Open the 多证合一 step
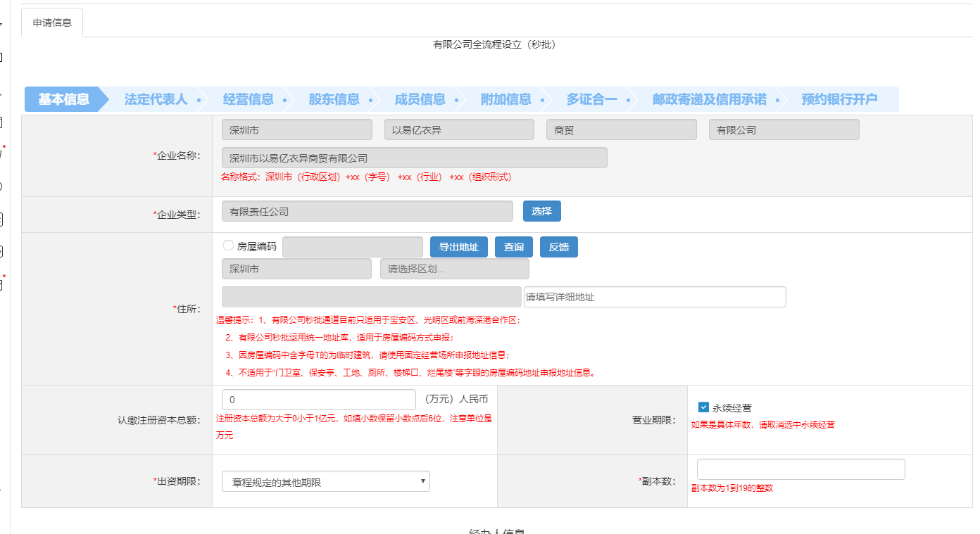This screenshot has width=980, height=534. click(x=593, y=99)
